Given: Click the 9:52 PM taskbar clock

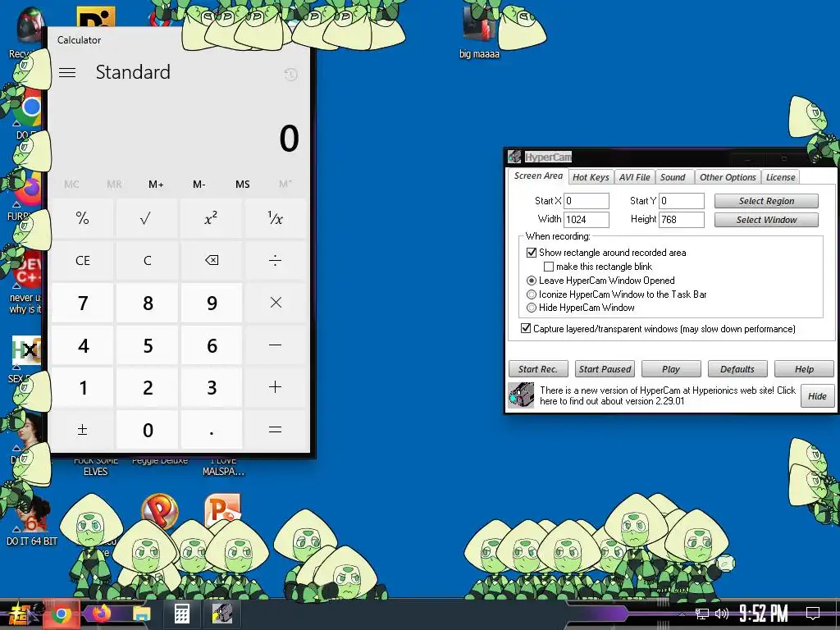Looking at the screenshot, I should 764,614.
